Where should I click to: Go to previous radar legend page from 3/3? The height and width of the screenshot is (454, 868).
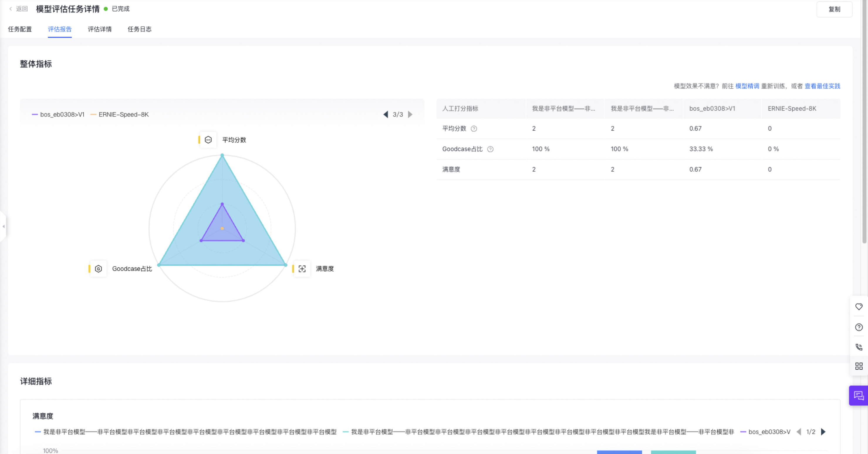coord(386,114)
